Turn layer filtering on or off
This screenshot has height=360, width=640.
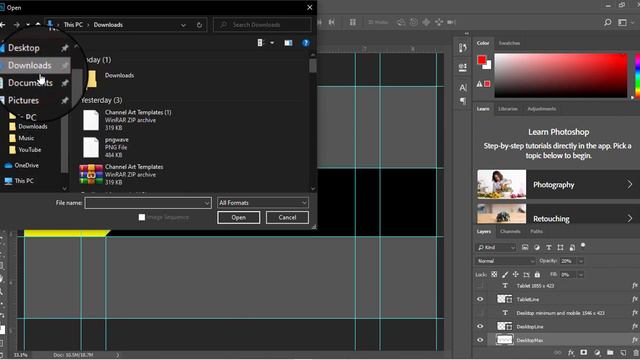click(x=583, y=245)
